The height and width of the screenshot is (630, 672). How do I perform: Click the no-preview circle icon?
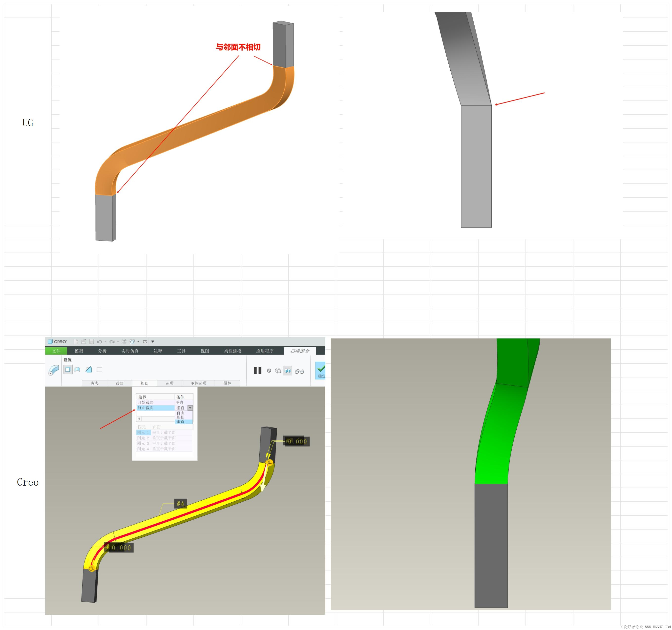point(269,371)
